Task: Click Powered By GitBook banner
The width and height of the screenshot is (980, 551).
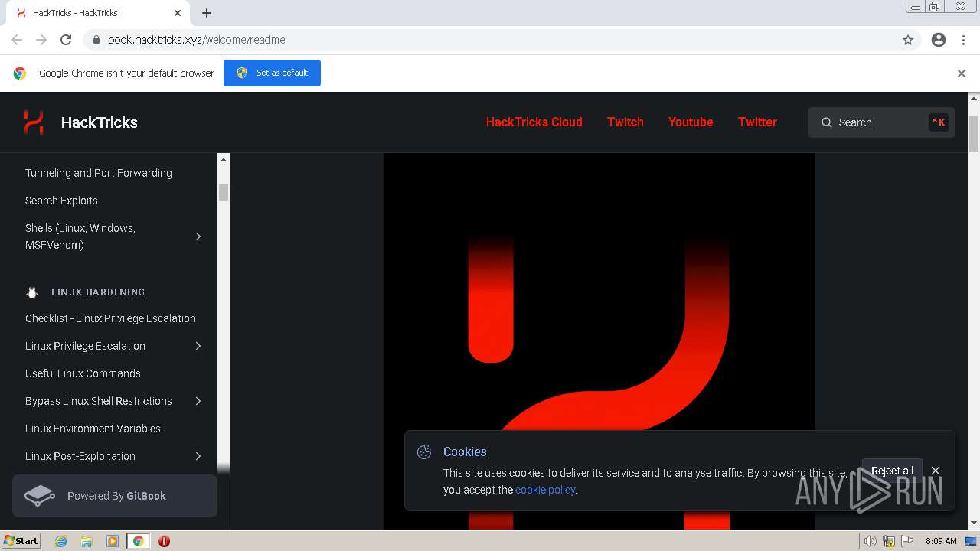Action: click(x=115, y=496)
